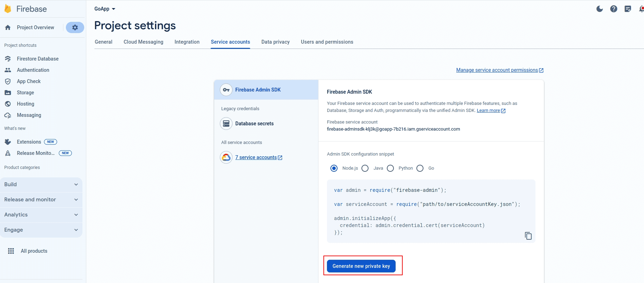This screenshot has height=283, width=644.
Task: Expand the Analytics category section
Action: point(41,215)
